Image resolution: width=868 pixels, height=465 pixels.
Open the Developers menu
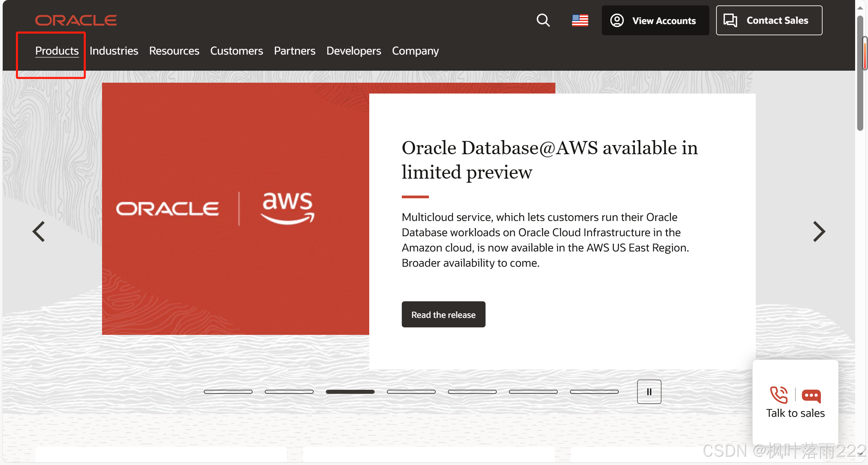coord(354,51)
